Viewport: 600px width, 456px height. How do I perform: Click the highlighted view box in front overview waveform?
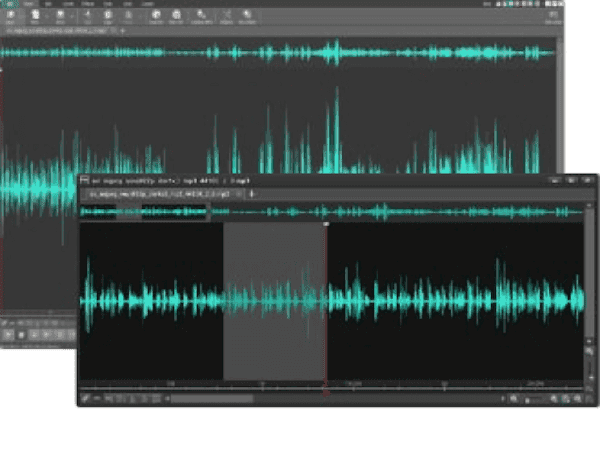[144, 212]
